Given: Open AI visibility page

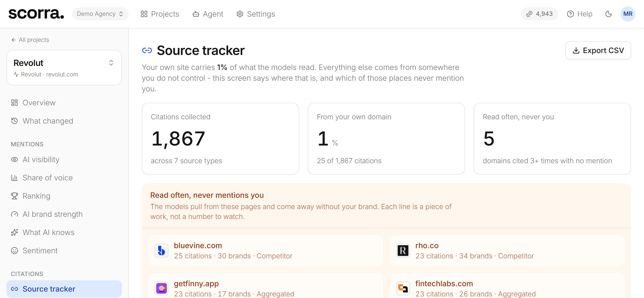Looking at the screenshot, I should 64,160.
